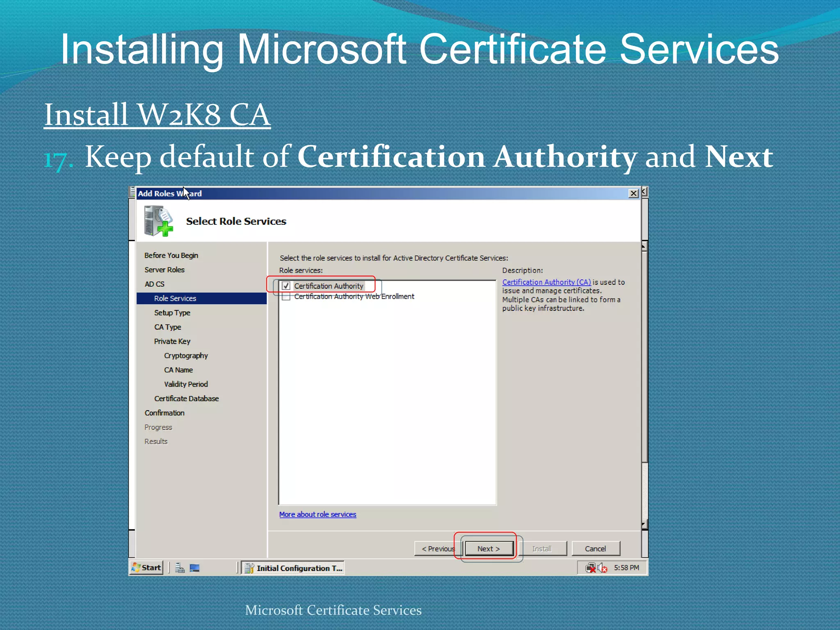Select CA Name wizard step
The image size is (840, 630).
click(x=178, y=370)
